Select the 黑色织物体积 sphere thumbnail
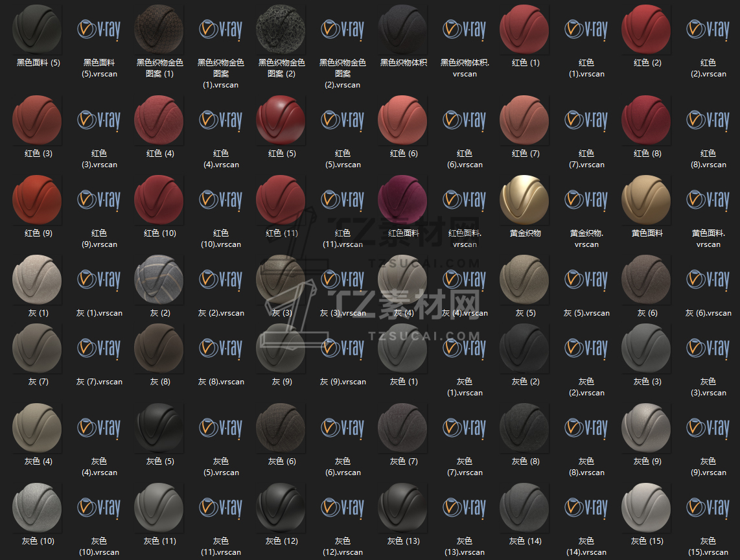 [x=402, y=29]
